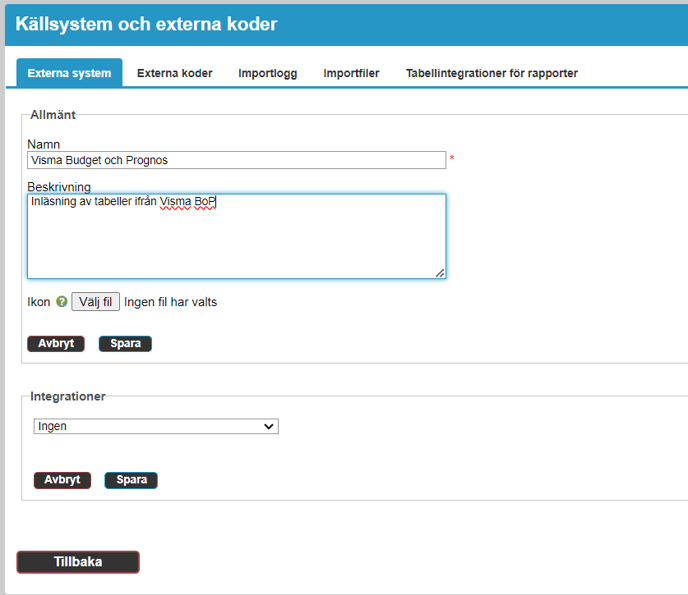Image resolution: width=688 pixels, height=595 pixels.
Task: Click Spara in the Allmänt section
Action: [125, 344]
